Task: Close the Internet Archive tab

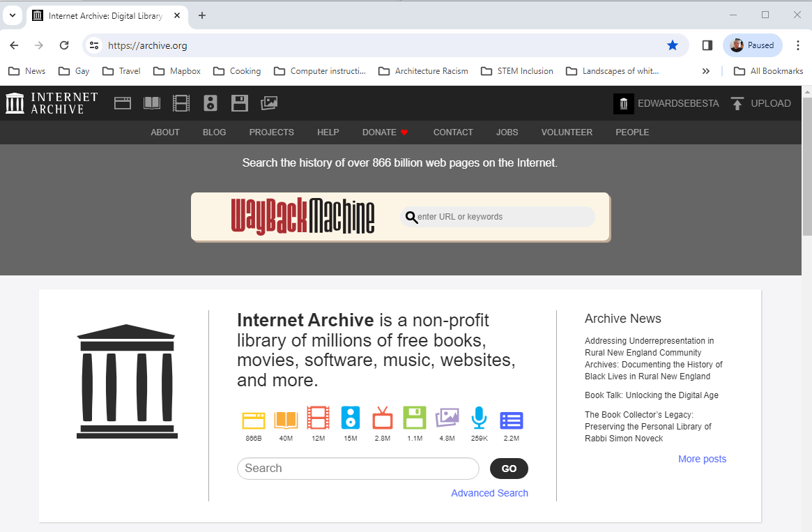Action: coord(176,15)
